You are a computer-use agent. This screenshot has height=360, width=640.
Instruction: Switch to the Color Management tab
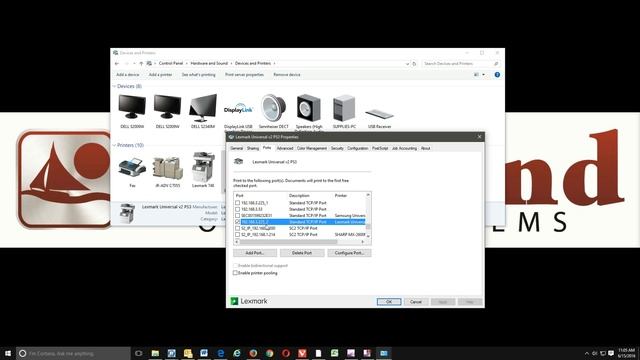click(x=312, y=148)
